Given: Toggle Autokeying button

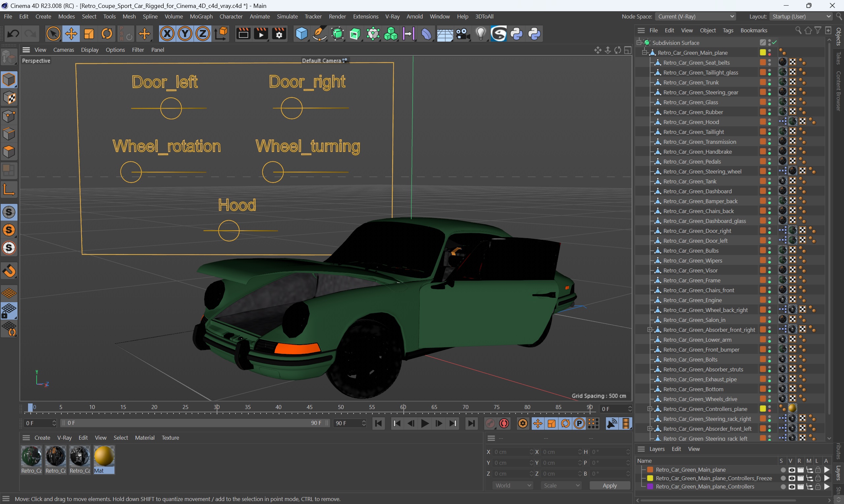Looking at the screenshot, I should pyautogui.click(x=504, y=423).
